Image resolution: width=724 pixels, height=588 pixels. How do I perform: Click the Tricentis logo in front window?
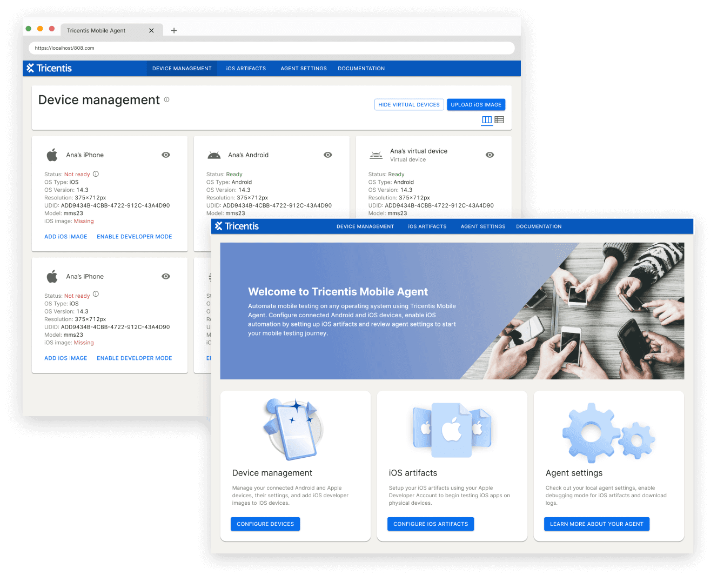pos(237,226)
